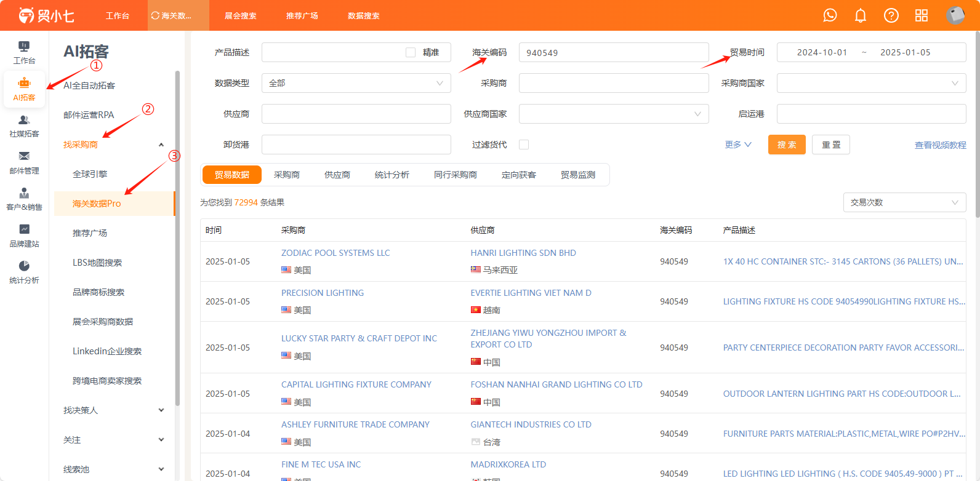This screenshot has width=980, height=481.
Task: Select the 同行采购商 tab
Action: [x=456, y=175]
